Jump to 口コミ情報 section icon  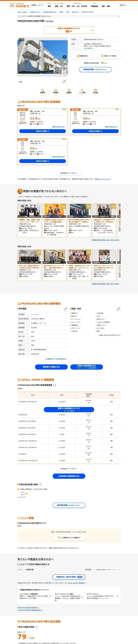click(82, 92)
